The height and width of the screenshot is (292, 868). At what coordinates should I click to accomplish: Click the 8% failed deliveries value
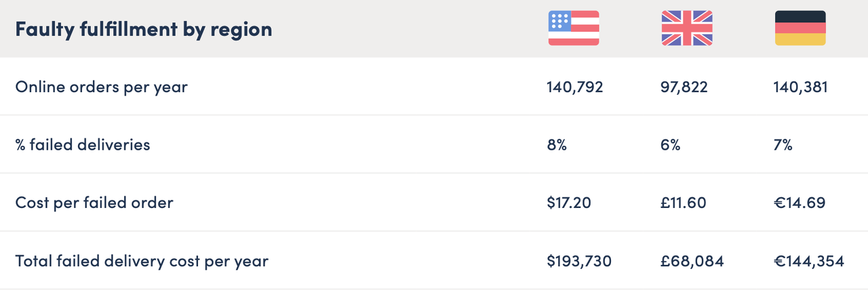point(557,144)
